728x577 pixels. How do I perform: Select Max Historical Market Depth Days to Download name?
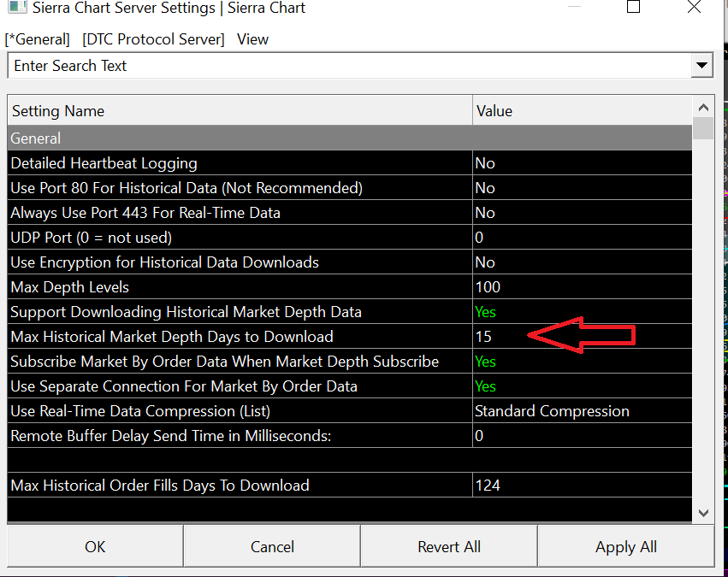[x=240, y=337]
